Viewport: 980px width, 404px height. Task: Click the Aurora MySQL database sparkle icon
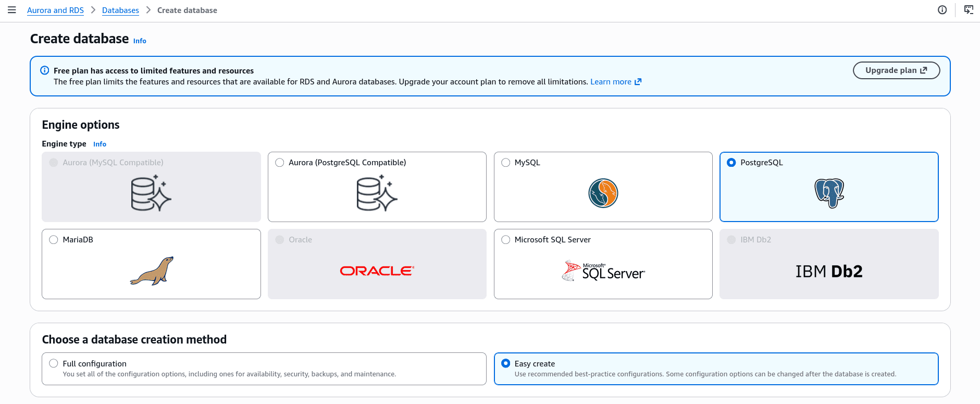(x=151, y=193)
